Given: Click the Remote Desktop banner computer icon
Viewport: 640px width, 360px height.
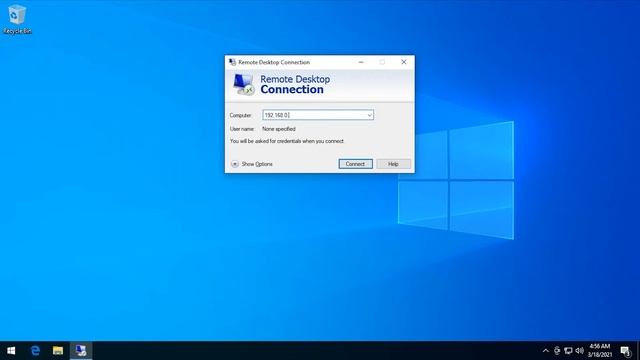Looking at the screenshot, I should (x=244, y=84).
